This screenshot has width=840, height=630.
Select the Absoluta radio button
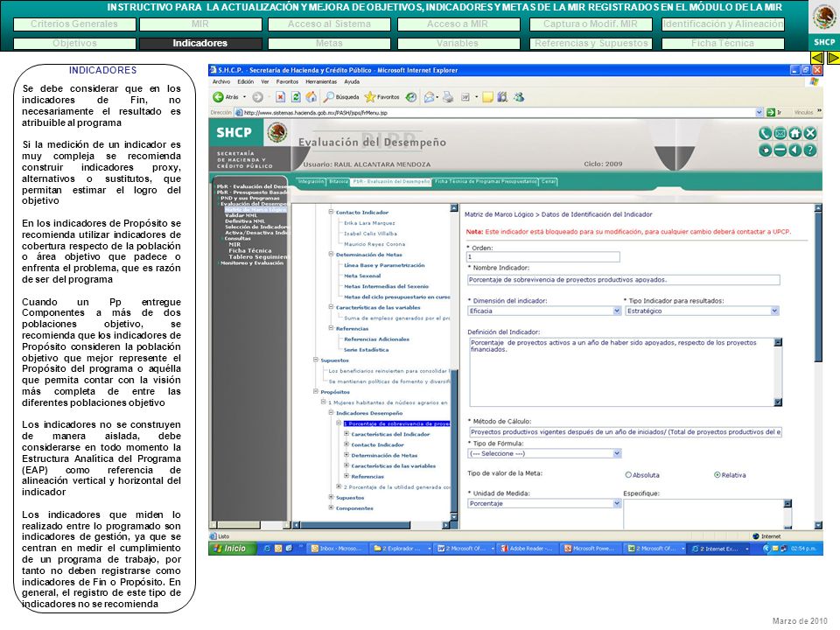[x=628, y=474]
